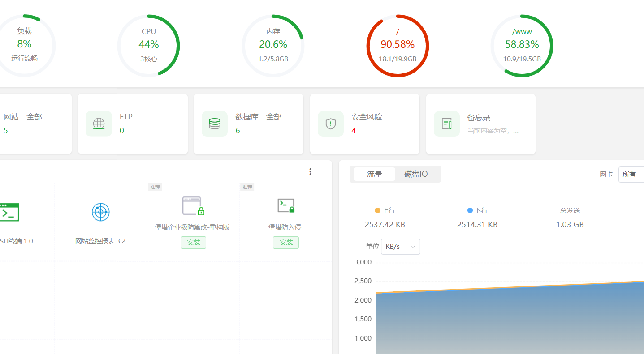Click the 堡塔防入侵 title

tap(285, 227)
